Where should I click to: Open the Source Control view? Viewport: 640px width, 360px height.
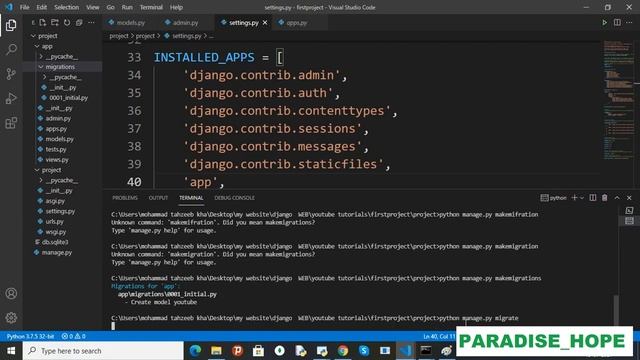11,74
